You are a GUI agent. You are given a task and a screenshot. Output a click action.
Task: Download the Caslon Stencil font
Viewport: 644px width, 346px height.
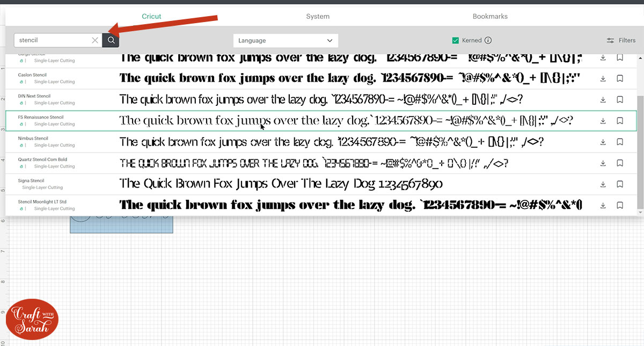tap(603, 78)
